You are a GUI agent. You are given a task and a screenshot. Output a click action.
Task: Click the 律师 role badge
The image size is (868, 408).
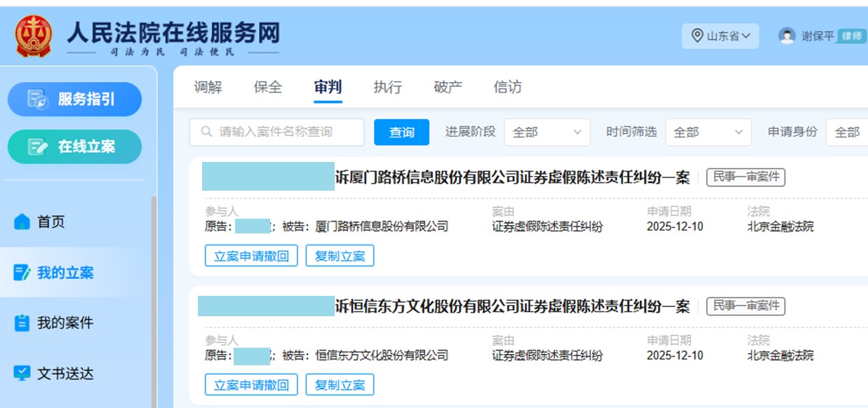[851, 36]
